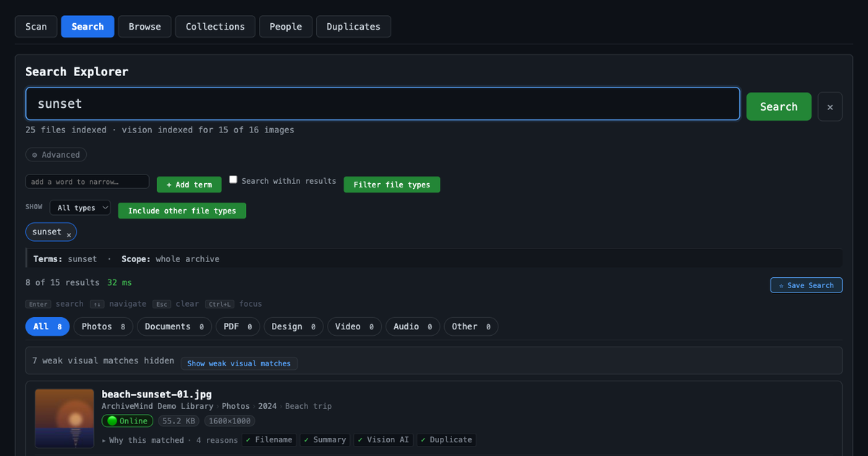Filter results by Documents

point(174,326)
